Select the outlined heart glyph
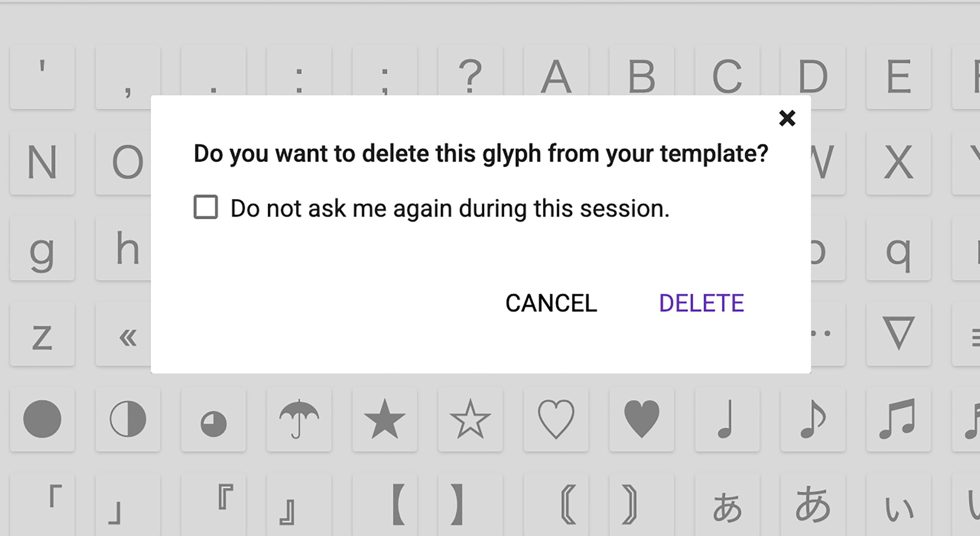The height and width of the screenshot is (536, 980). [556, 419]
